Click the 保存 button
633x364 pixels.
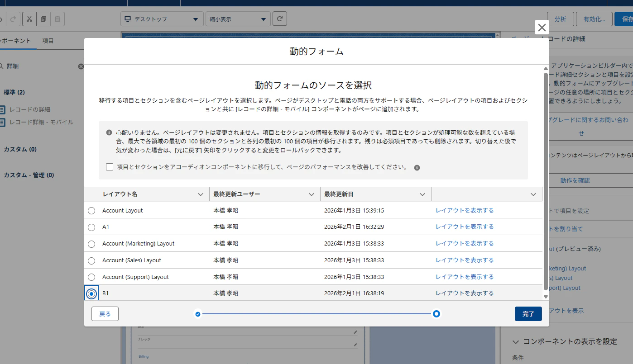tap(625, 19)
